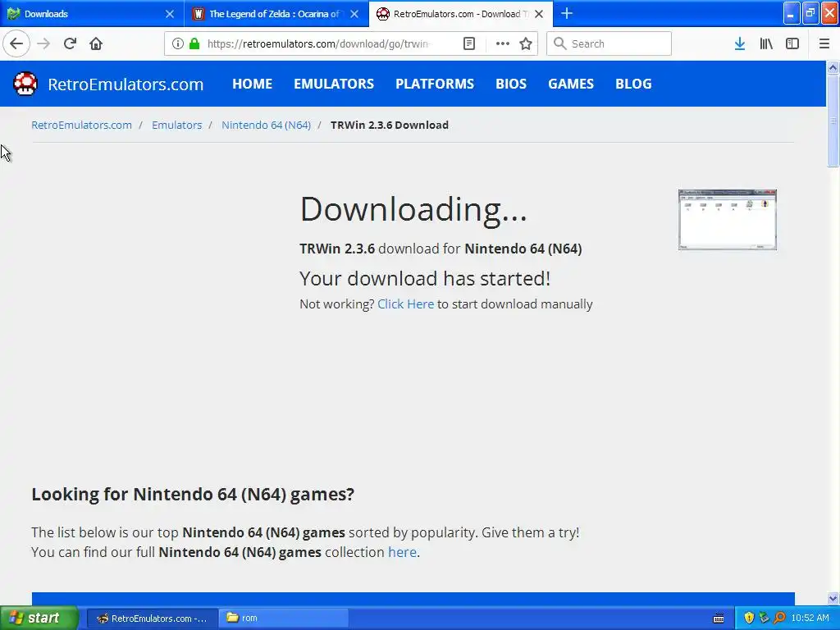Screen dimensions: 840x630
Task: Click the vertical scrollbar thumb
Action: tap(833, 121)
